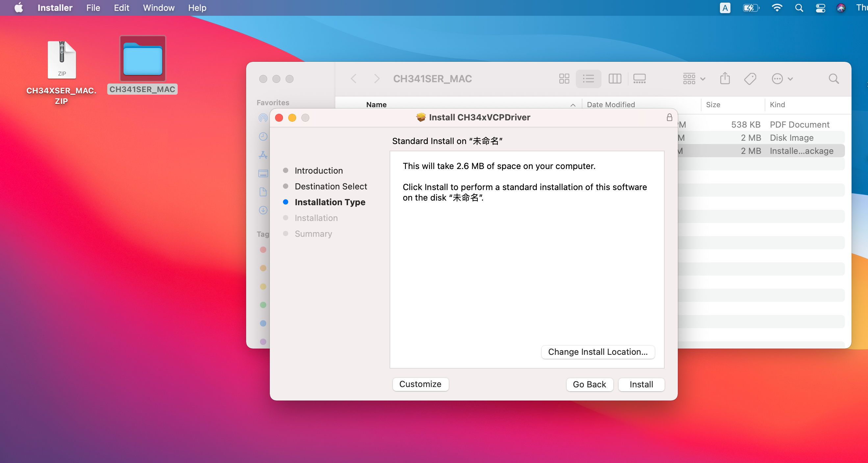The image size is (868, 463).
Task: Open Spotlight search in menu bar
Action: coord(799,8)
